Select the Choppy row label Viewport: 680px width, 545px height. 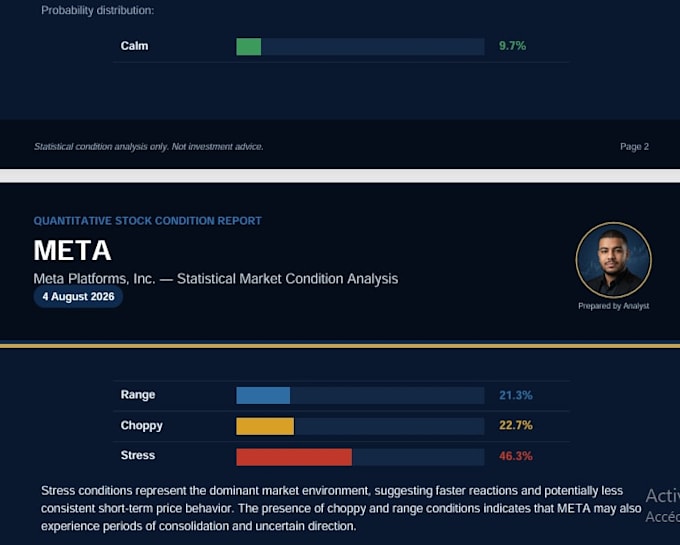pos(141,425)
